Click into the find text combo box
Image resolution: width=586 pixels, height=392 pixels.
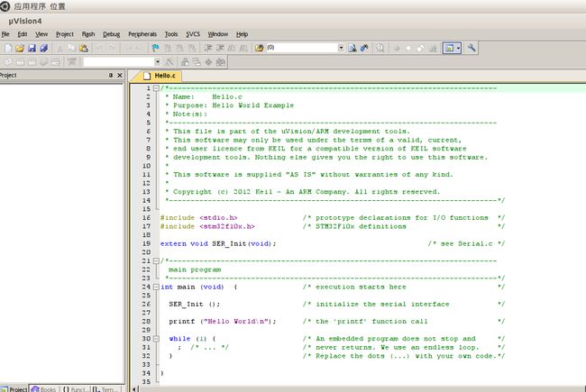coord(301,48)
